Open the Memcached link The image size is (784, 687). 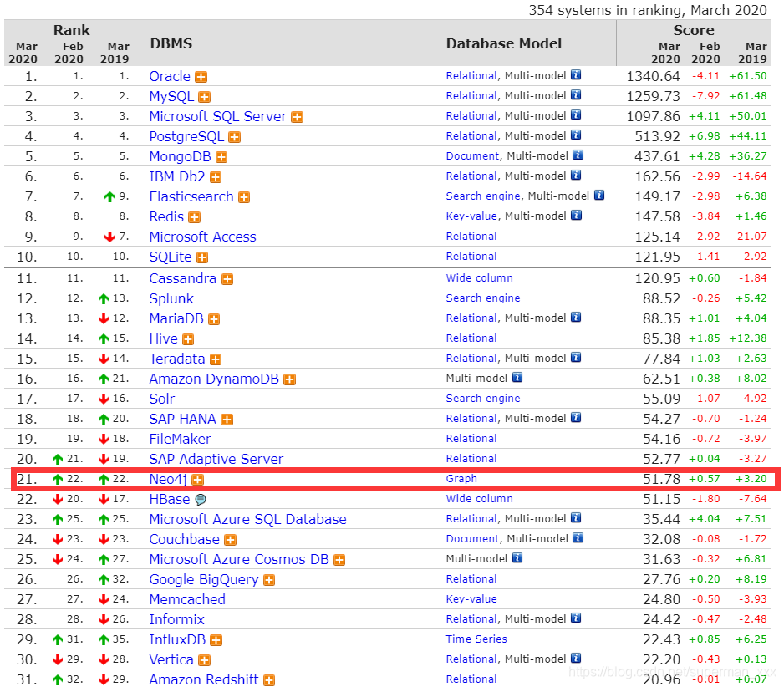point(187,599)
